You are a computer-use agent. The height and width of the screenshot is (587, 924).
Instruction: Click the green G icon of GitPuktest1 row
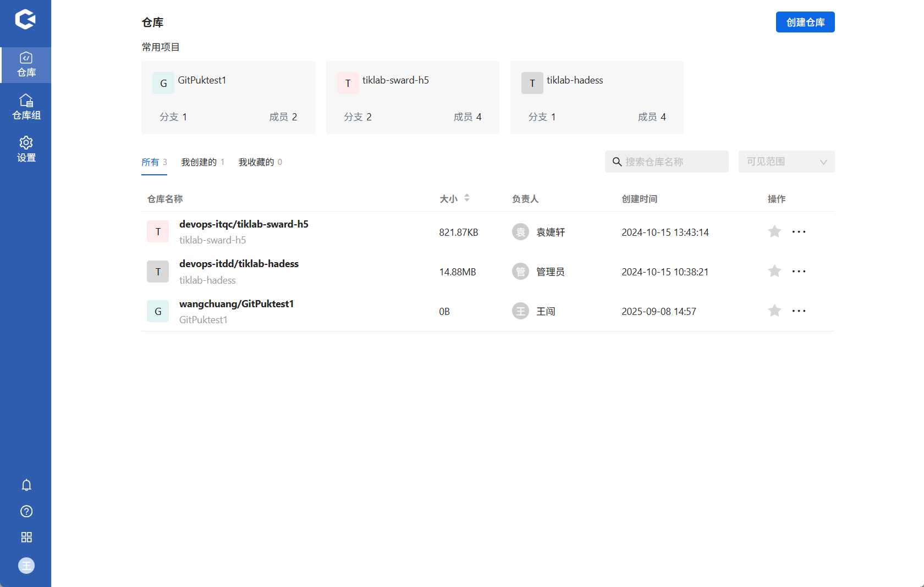[158, 311]
